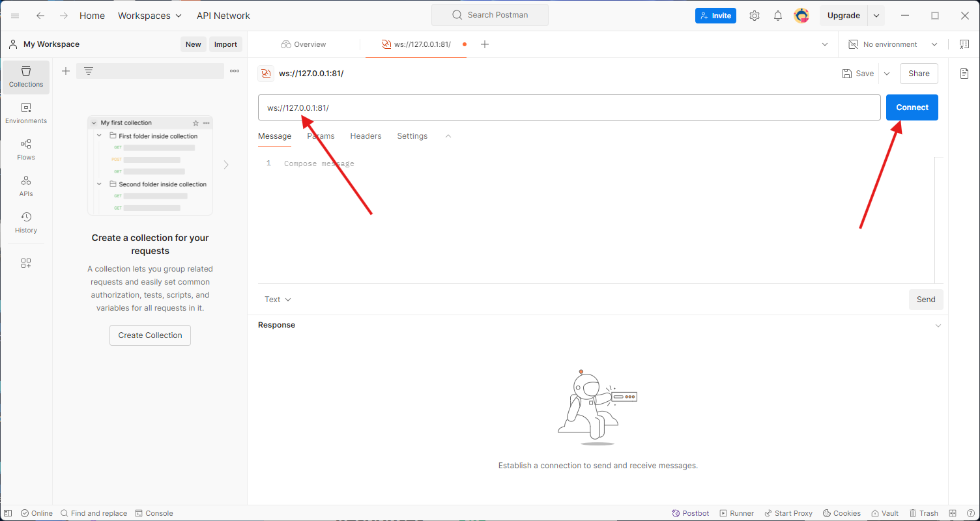980x521 pixels.
Task: Open the Console in status bar
Action: pyautogui.click(x=154, y=513)
